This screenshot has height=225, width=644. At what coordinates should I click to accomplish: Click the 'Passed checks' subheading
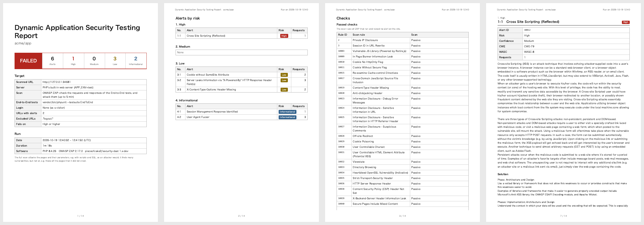(x=347, y=24)
